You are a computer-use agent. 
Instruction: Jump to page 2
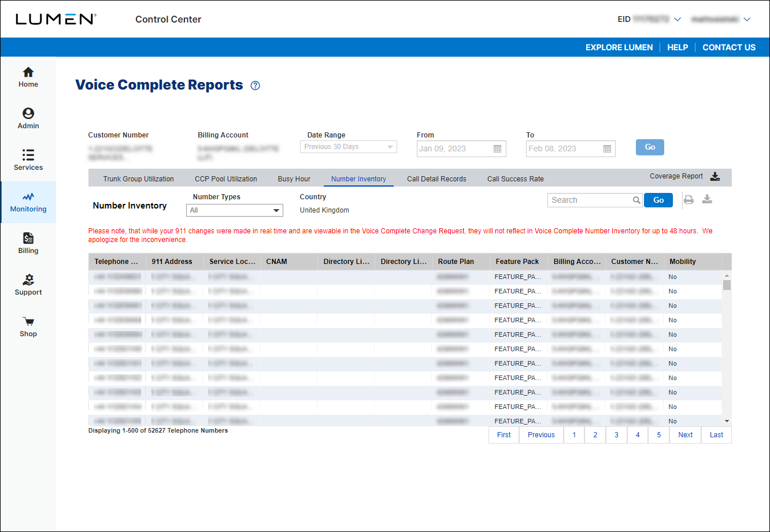[595, 435]
